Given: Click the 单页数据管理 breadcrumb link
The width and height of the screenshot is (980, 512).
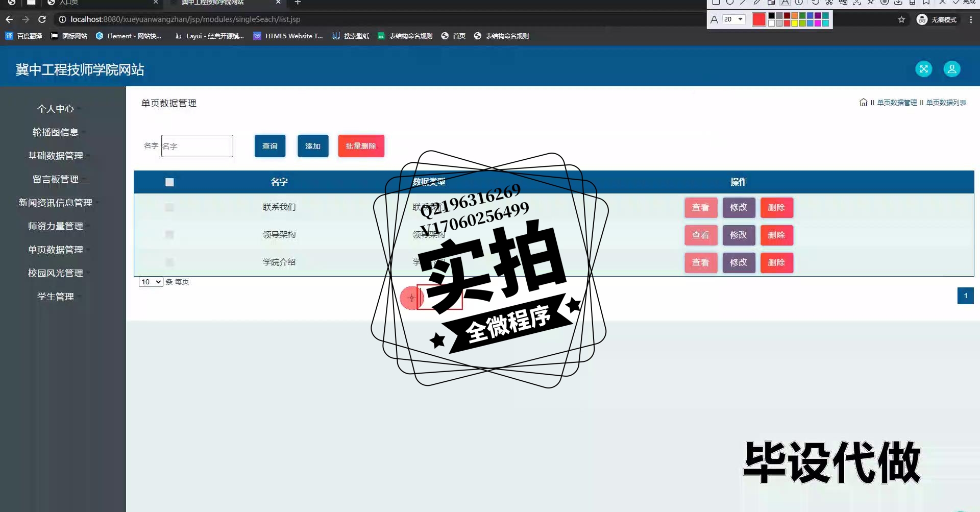Looking at the screenshot, I should click(x=897, y=103).
